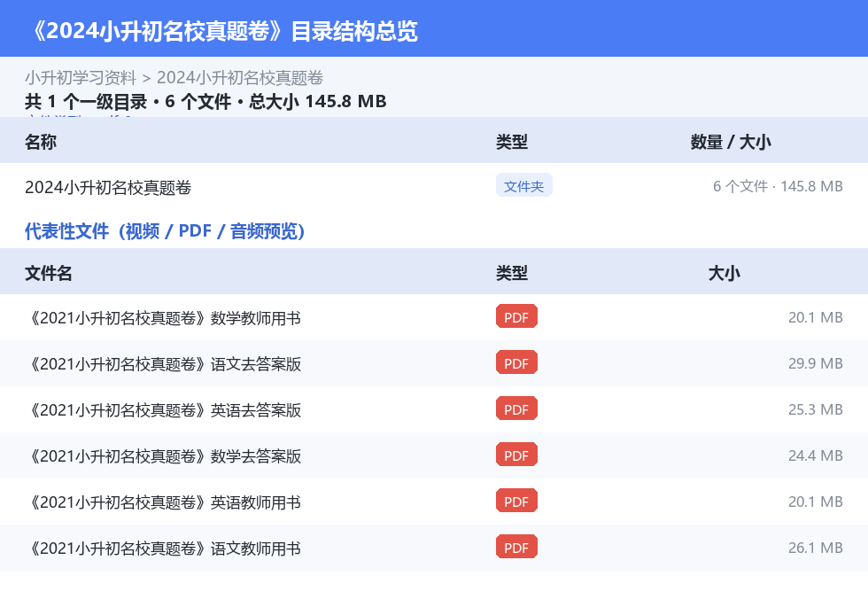The width and height of the screenshot is (868, 599).
Task: Click the 文件名 column header
Action: [x=48, y=273]
